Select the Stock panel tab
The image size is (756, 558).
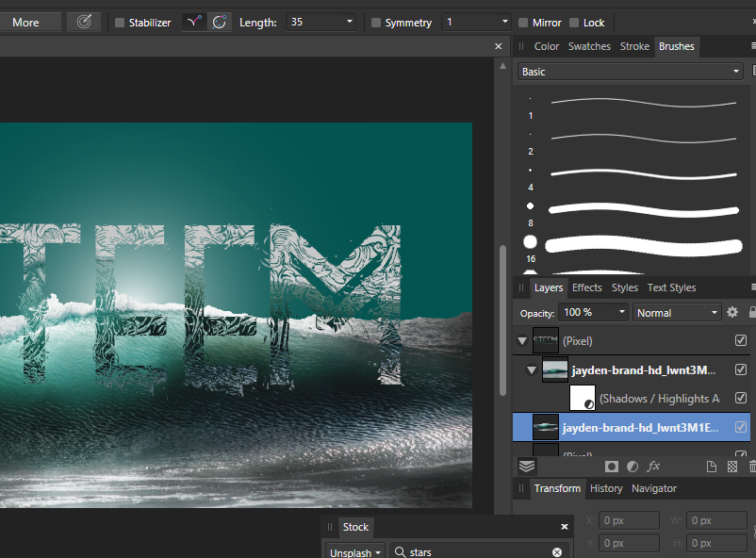tap(355, 527)
